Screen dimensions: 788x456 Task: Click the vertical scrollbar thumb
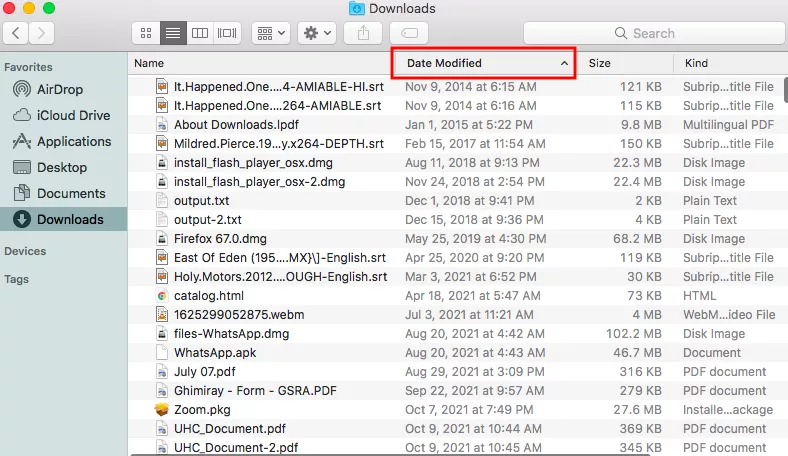pyautogui.click(x=785, y=89)
